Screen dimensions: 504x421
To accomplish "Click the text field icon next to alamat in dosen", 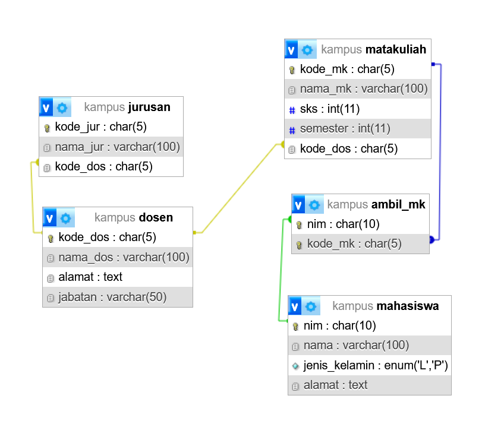I will [x=51, y=277].
